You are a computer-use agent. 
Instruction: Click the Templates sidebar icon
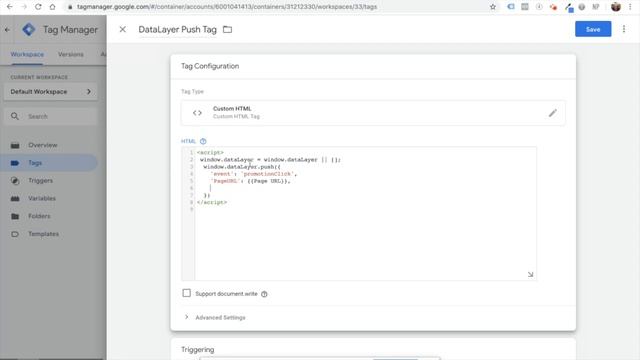pos(15,234)
